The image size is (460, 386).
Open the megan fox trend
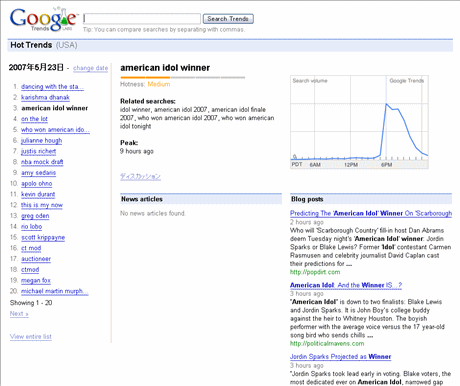pyautogui.click(x=36, y=280)
